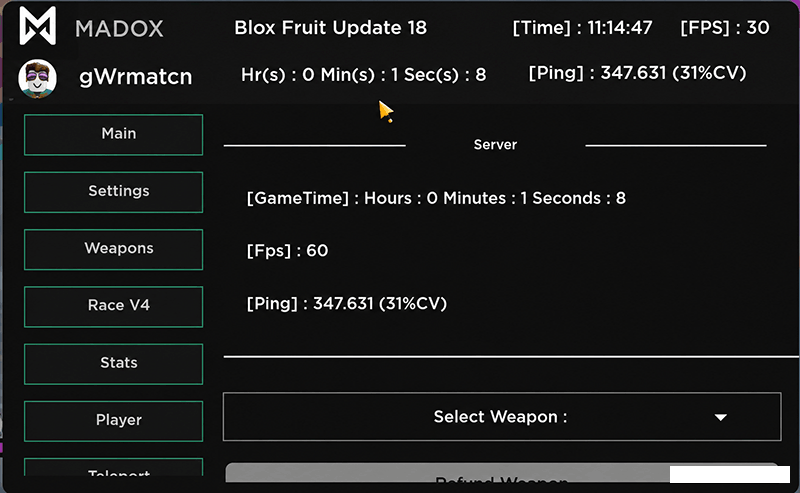Open the Player tab
The image size is (800, 493).
pos(113,421)
